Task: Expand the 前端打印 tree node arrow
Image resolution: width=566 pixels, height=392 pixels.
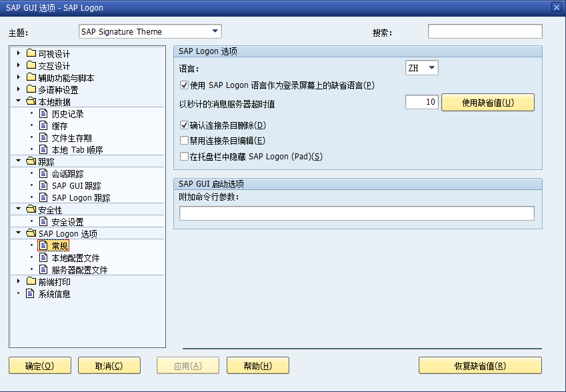Action: (19, 281)
